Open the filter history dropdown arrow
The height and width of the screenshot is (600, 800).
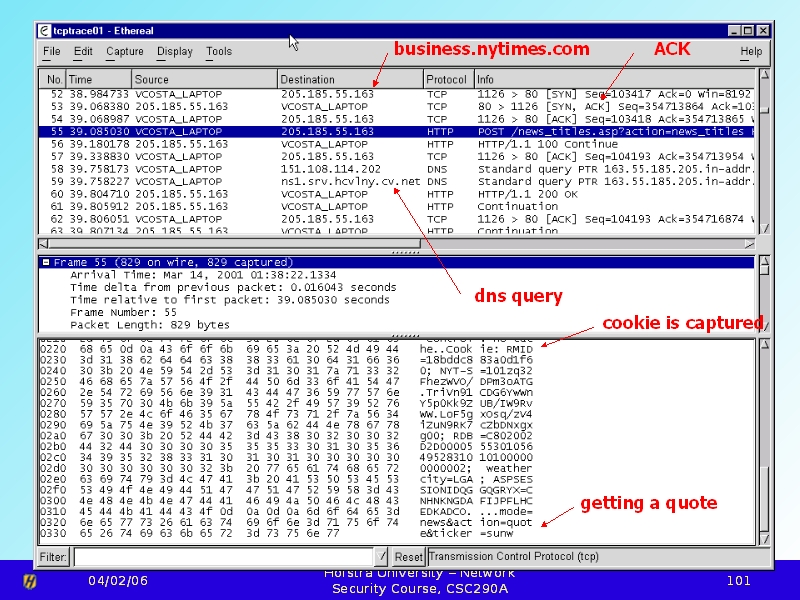[x=380, y=556]
